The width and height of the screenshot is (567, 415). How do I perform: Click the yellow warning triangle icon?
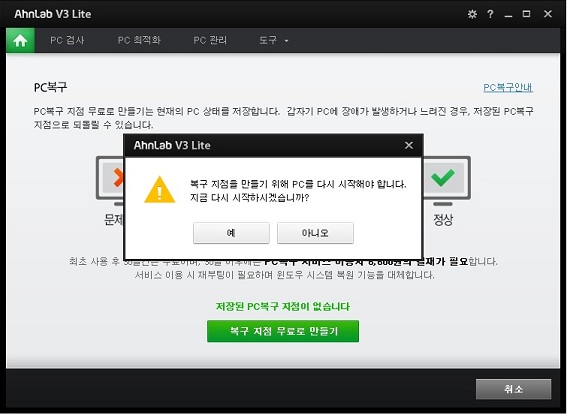(159, 190)
